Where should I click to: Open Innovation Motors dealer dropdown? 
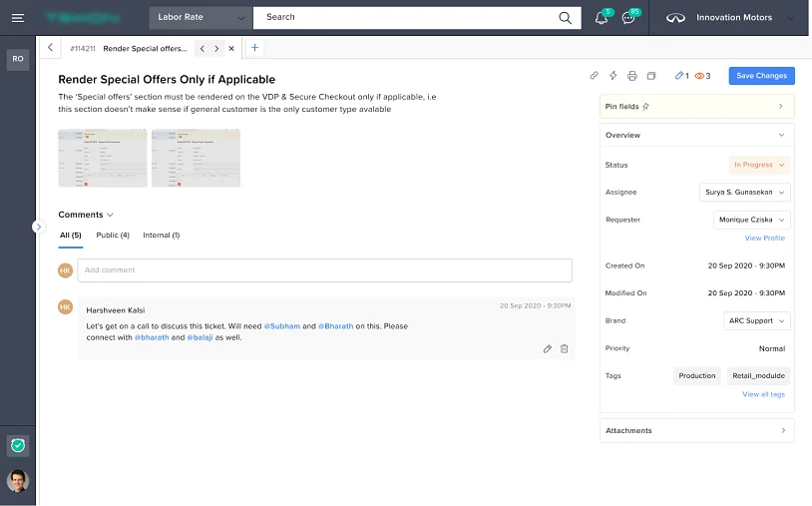click(729, 18)
